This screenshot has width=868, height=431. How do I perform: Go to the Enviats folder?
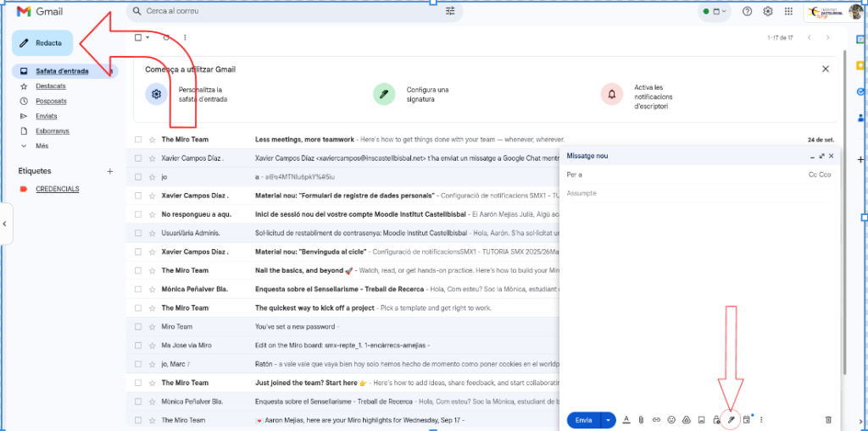coord(47,116)
